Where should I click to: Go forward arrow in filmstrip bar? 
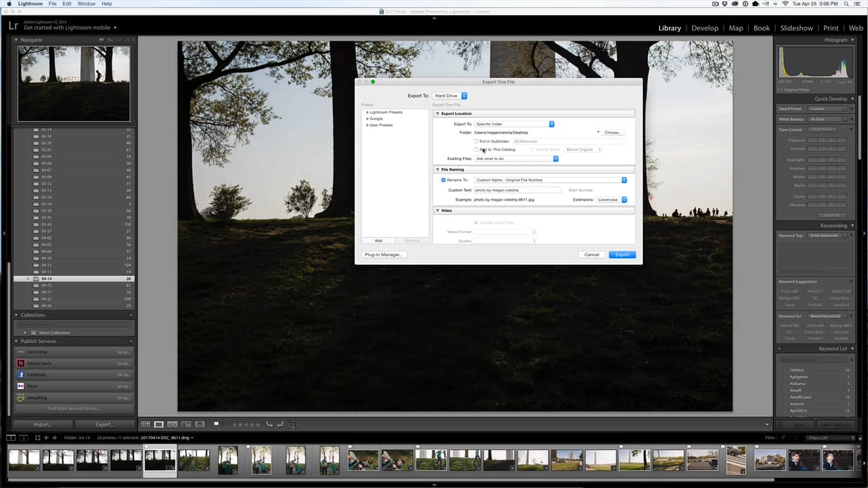tap(54, 438)
